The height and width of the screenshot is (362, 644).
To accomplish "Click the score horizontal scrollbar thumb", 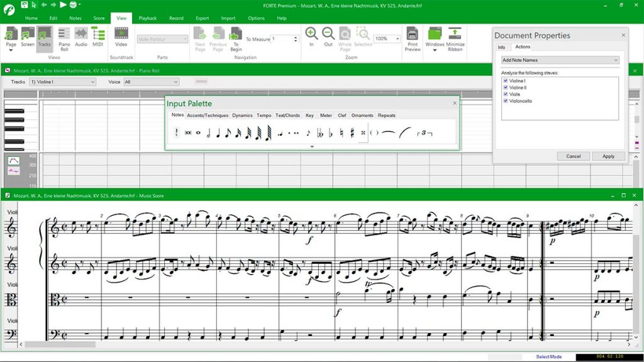I will tap(60, 345).
